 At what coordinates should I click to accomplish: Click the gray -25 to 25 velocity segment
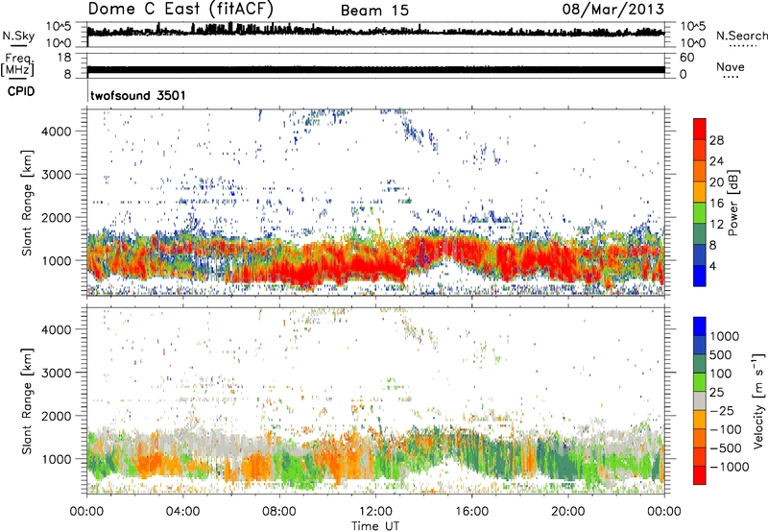[700, 400]
